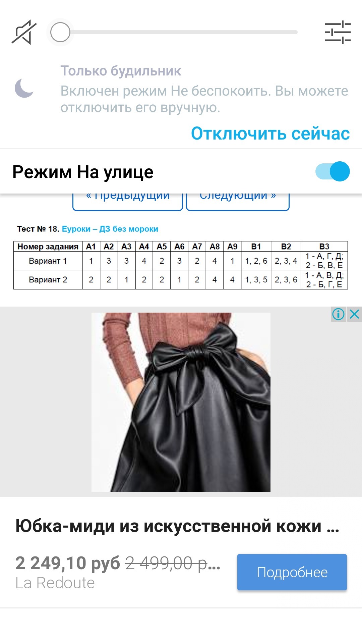Click the volume slider handle

coord(60,32)
